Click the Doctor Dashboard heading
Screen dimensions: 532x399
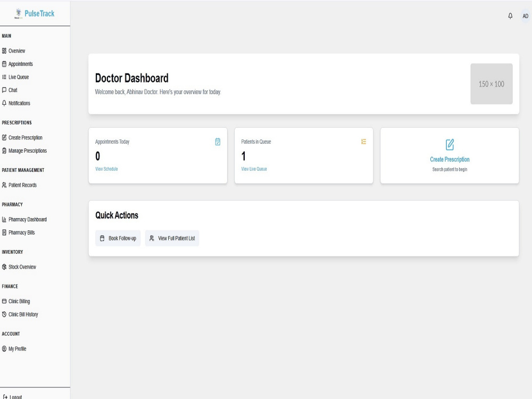coord(131,78)
